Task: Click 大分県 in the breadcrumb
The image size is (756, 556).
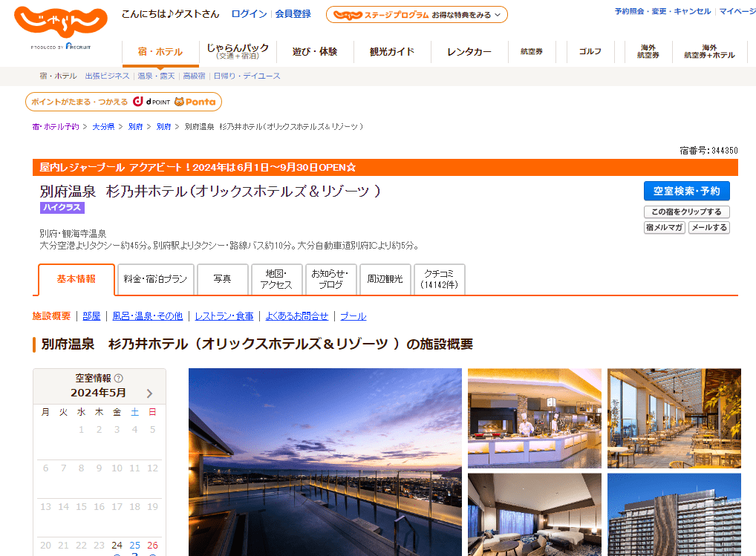Action: point(103,127)
